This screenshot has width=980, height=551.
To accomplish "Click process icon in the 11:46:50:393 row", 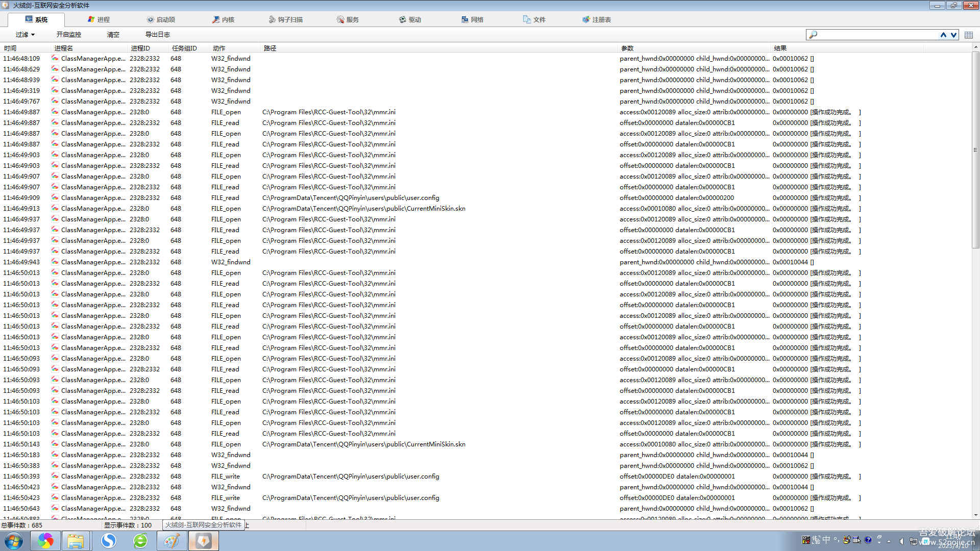I will pos(55,476).
